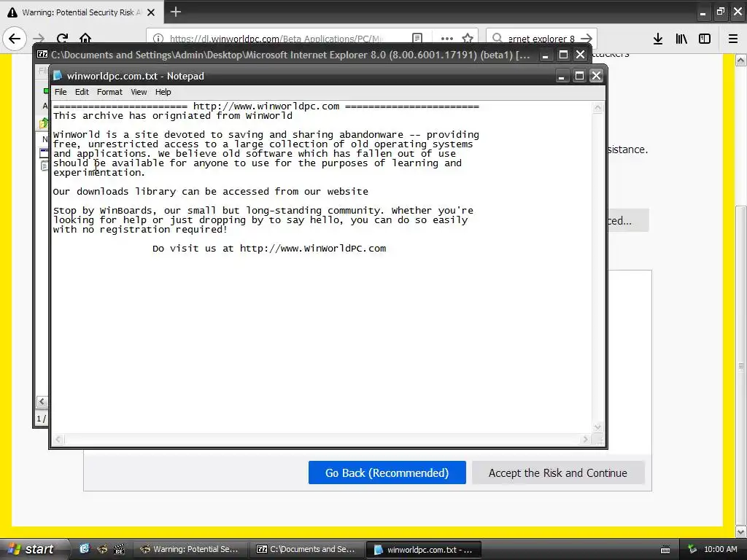The image size is (747, 560).
Task: Click on-screen keyboard tray icon
Action: 665,550
